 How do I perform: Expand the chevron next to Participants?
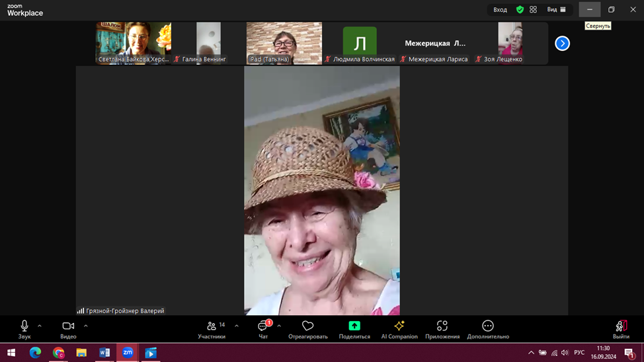click(237, 326)
